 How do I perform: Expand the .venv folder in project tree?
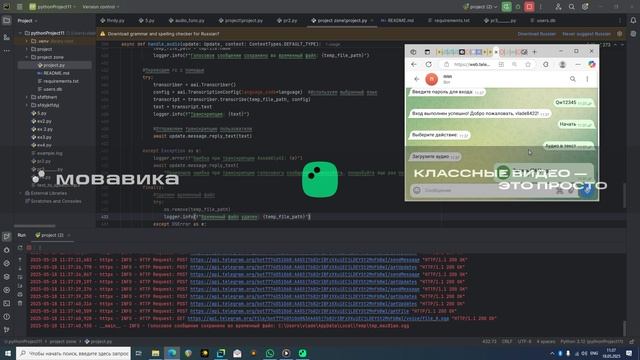click(x=27, y=41)
